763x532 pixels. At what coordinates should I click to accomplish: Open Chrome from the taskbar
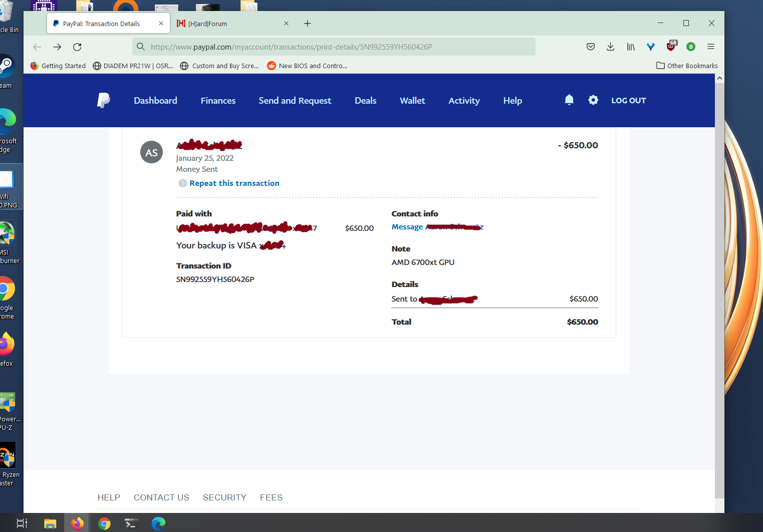point(104,523)
